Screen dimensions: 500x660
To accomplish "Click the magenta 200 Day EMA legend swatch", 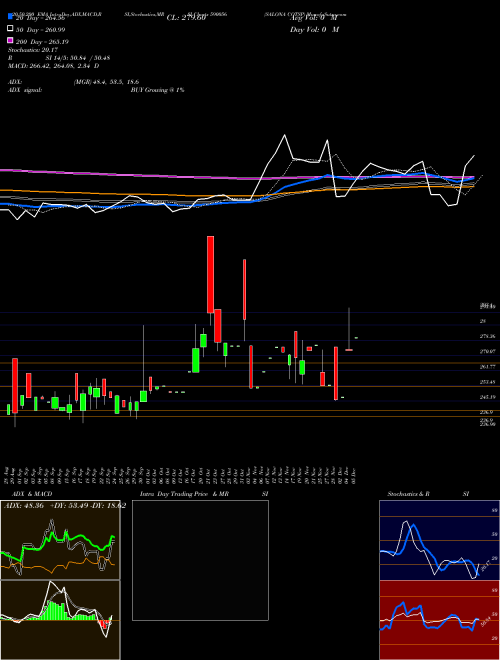I will click(x=10, y=40).
